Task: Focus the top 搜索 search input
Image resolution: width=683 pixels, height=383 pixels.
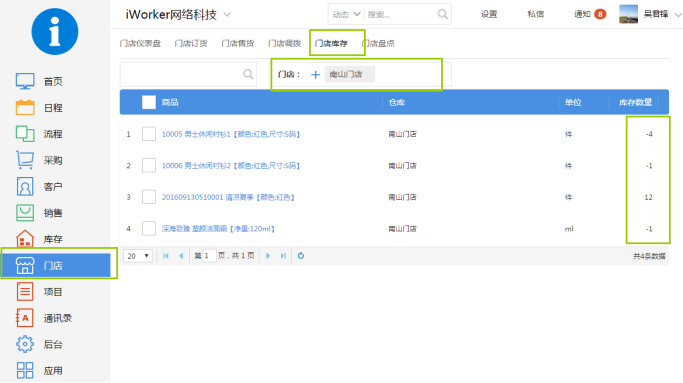Action: 400,14
